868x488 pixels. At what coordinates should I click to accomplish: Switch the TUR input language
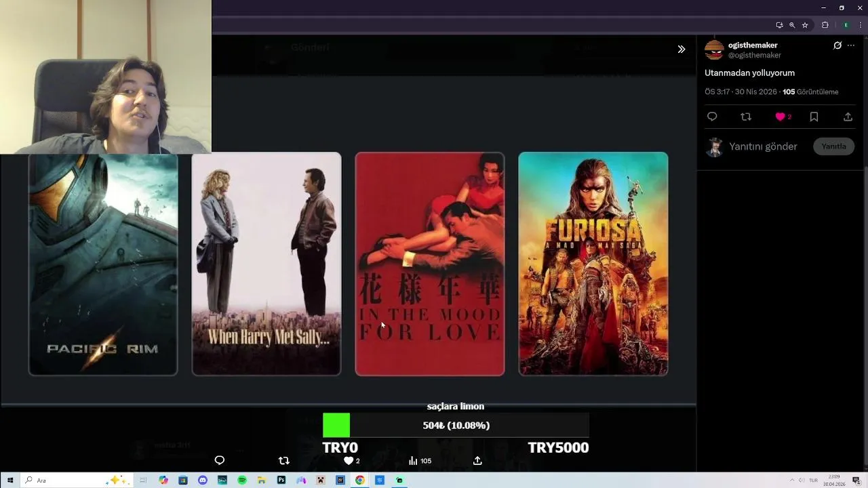(x=813, y=480)
